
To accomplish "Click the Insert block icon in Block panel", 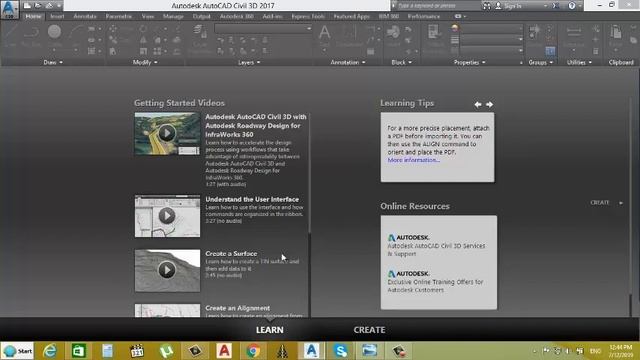I will point(393,33).
